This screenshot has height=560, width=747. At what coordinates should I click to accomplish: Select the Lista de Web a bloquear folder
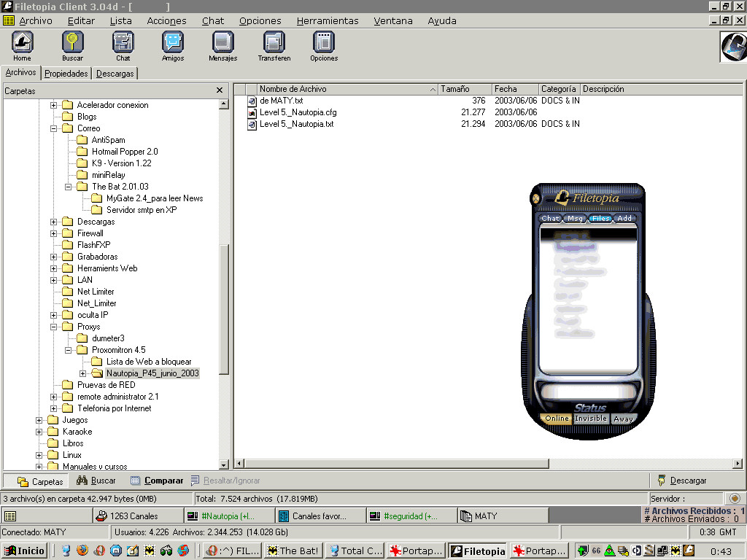(x=149, y=362)
